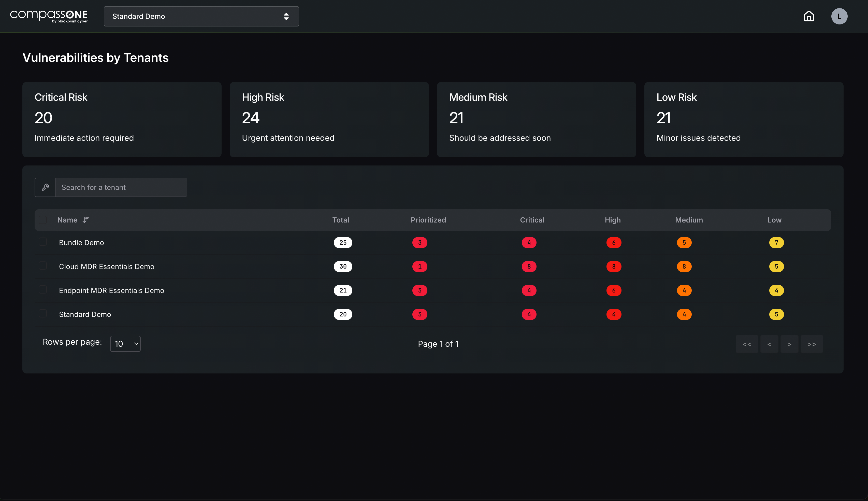Toggle the select-all checkbox in the table header
868x501 pixels.
pos(43,220)
